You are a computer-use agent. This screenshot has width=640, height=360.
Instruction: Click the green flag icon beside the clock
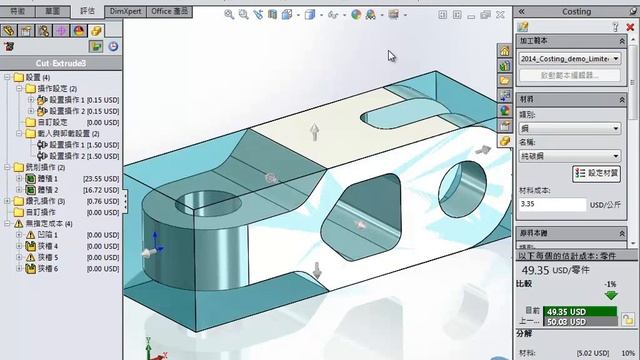click(96, 46)
